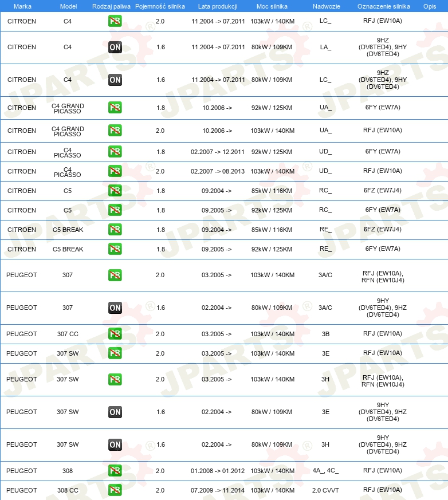Click body code '4A_, 4C_'
This screenshot has height=500, width=448.
tap(325, 471)
